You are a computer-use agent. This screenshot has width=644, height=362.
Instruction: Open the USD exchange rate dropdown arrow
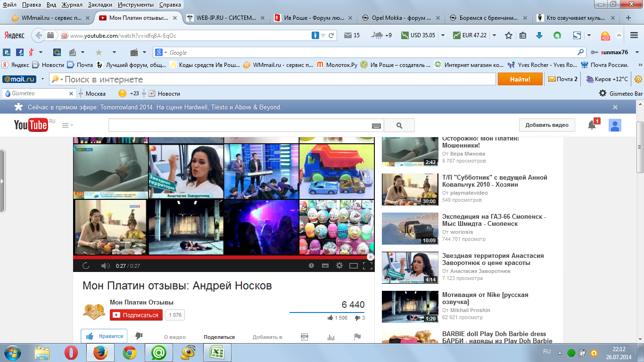[x=443, y=35]
